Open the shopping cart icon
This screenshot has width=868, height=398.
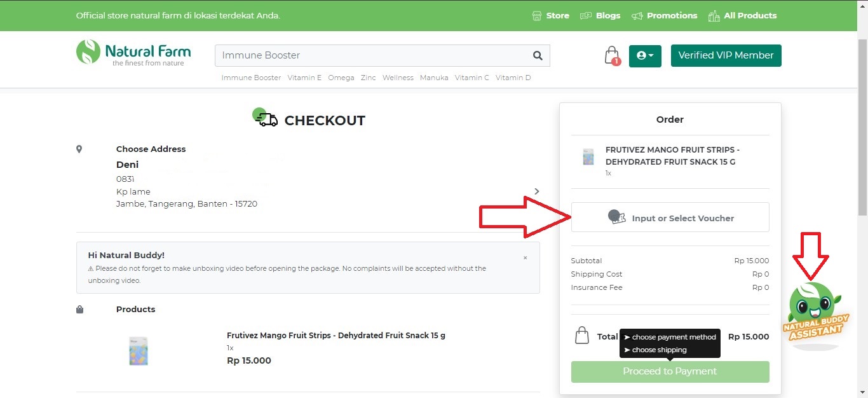(x=612, y=55)
